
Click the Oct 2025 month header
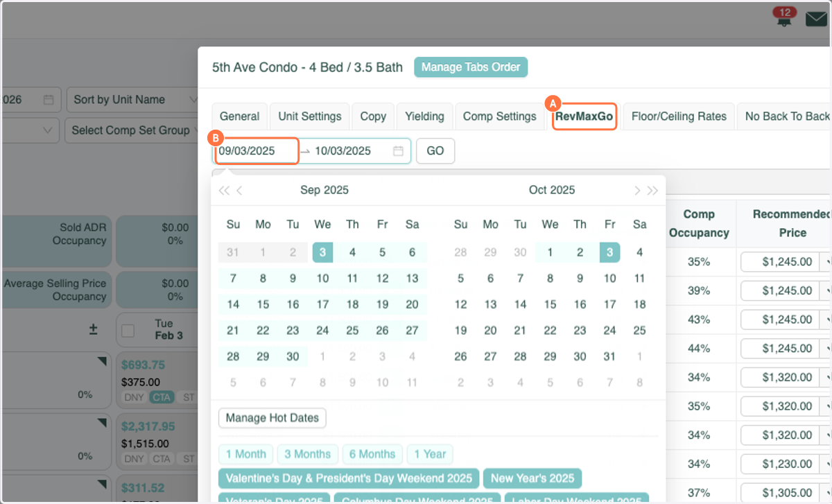click(552, 190)
